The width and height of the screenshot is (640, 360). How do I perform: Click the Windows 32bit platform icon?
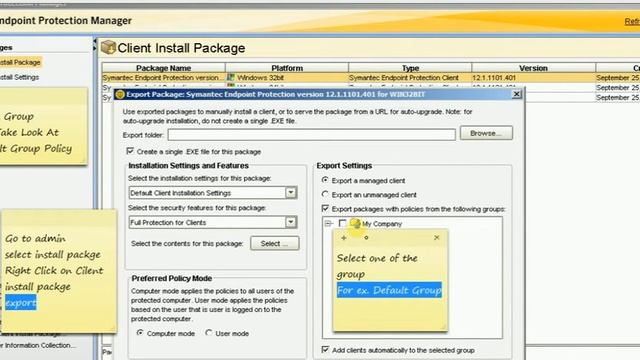(231, 77)
